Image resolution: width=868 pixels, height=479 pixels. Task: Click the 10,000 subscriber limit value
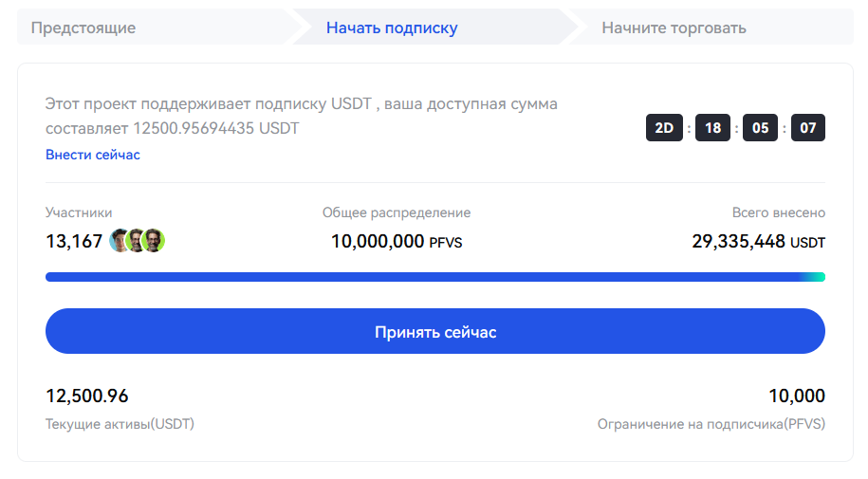tap(797, 396)
